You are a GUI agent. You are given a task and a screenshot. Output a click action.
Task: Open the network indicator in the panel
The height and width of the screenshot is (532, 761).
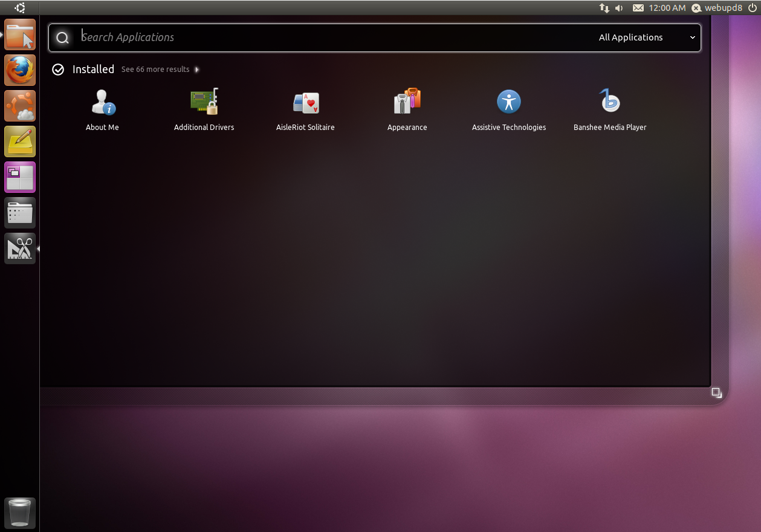pyautogui.click(x=604, y=8)
